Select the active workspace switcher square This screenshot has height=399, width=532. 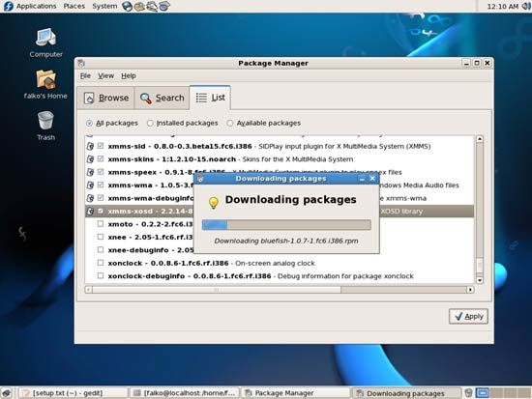[x=482, y=393]
